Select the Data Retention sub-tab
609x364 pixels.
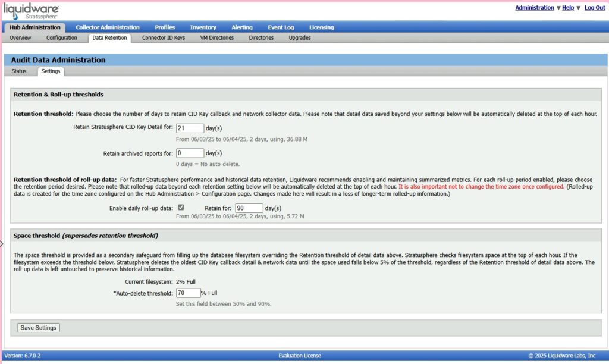[109, 37]
